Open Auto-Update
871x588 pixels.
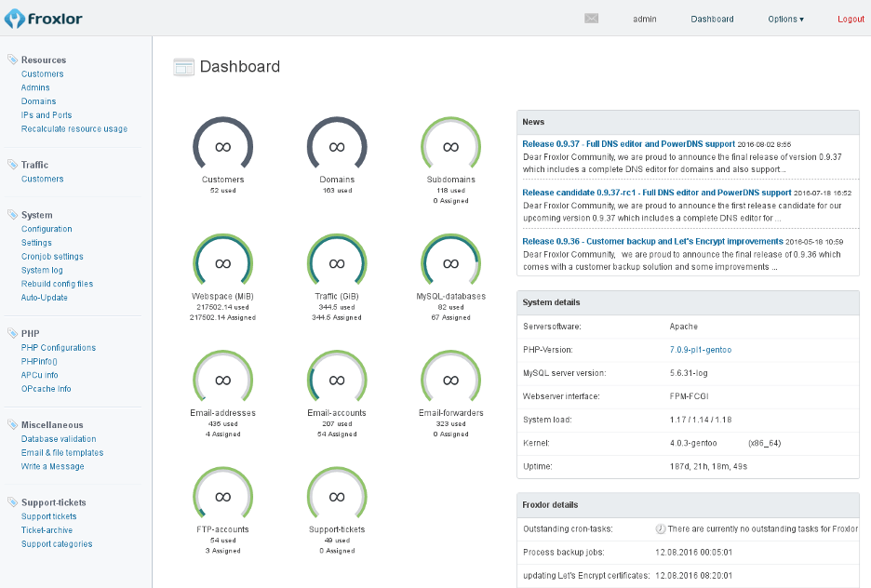tap(45, 298)
